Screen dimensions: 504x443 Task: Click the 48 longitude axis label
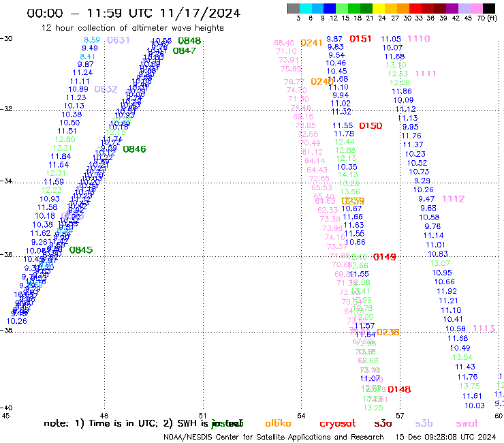(x=104, y=416)
